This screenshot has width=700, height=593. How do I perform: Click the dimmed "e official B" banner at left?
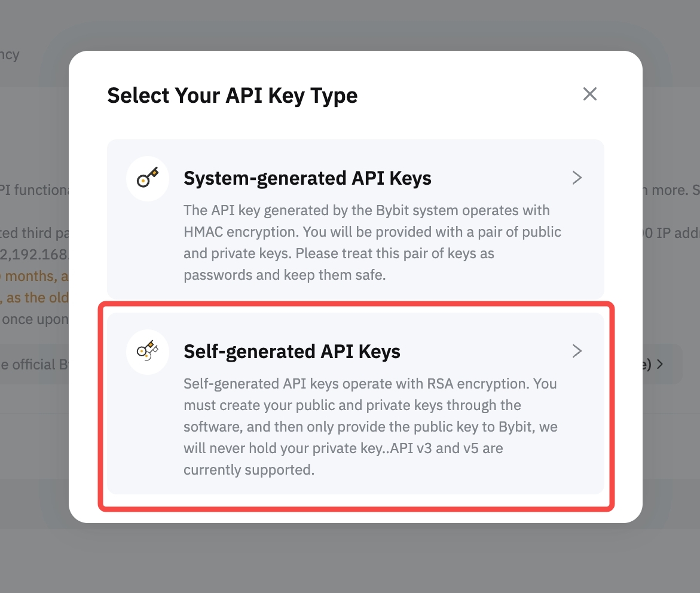click(x=35, y=364)
